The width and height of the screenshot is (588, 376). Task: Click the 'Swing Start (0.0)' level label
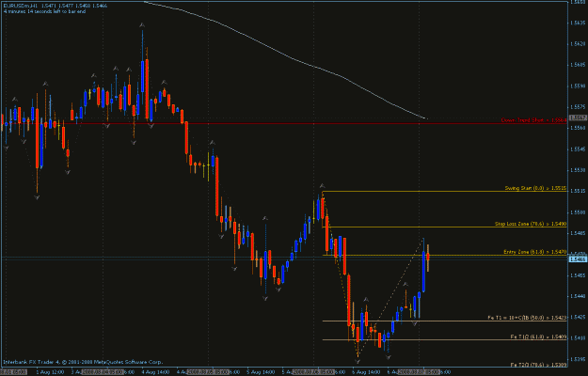click(x=535, y=188)
